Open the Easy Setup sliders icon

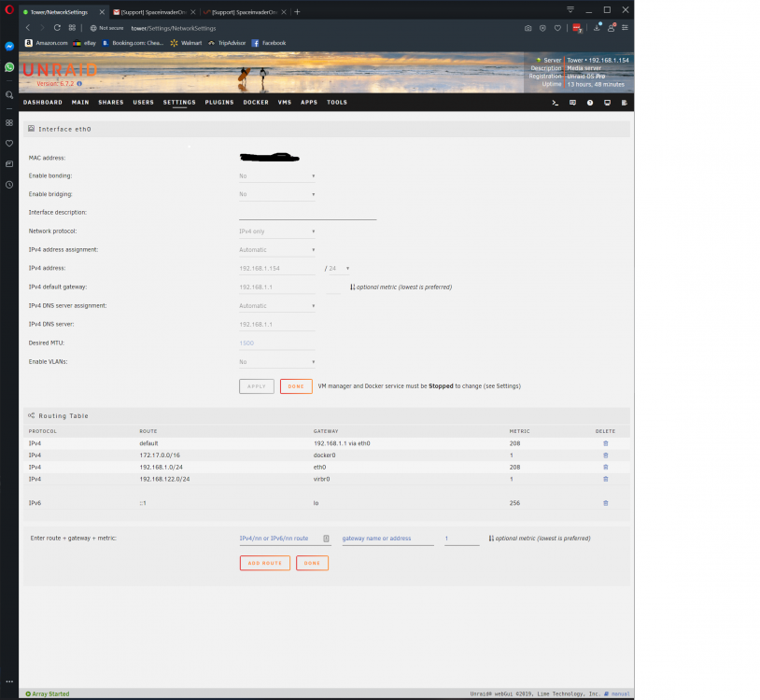click(626, 28)
